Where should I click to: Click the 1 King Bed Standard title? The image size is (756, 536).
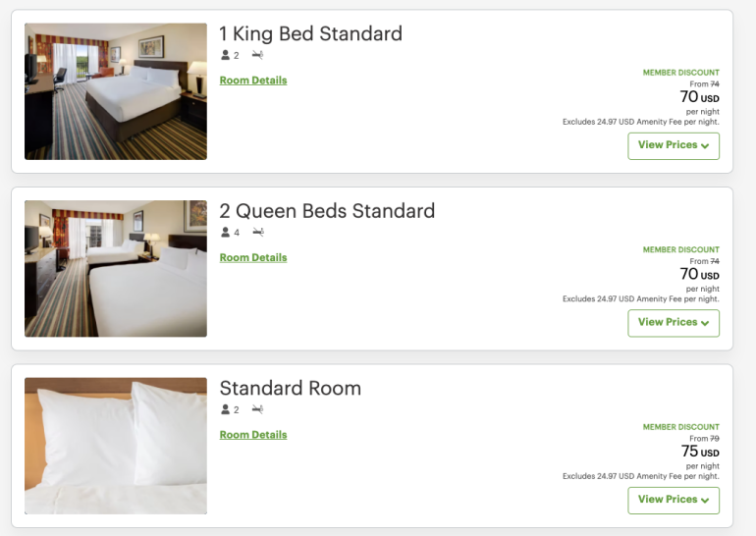[310, 33]
